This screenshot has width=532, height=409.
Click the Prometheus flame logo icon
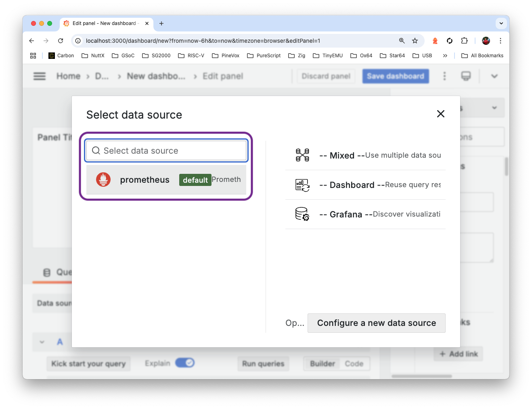point(103,179)
